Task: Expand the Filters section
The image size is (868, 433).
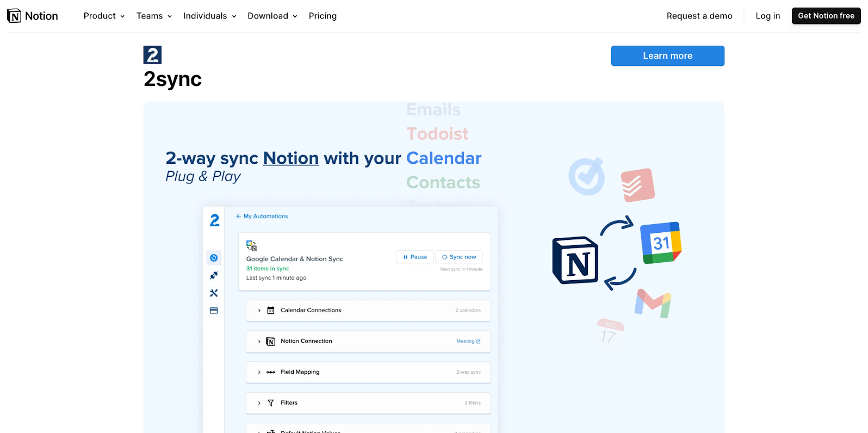Action: [x=259, y=403]
